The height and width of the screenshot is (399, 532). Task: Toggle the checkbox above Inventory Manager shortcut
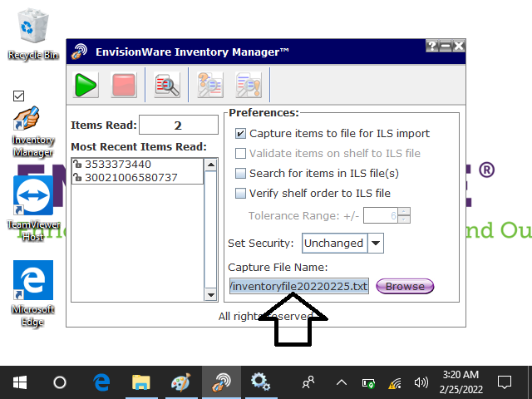pyautogui.click(x=18, y=96)
